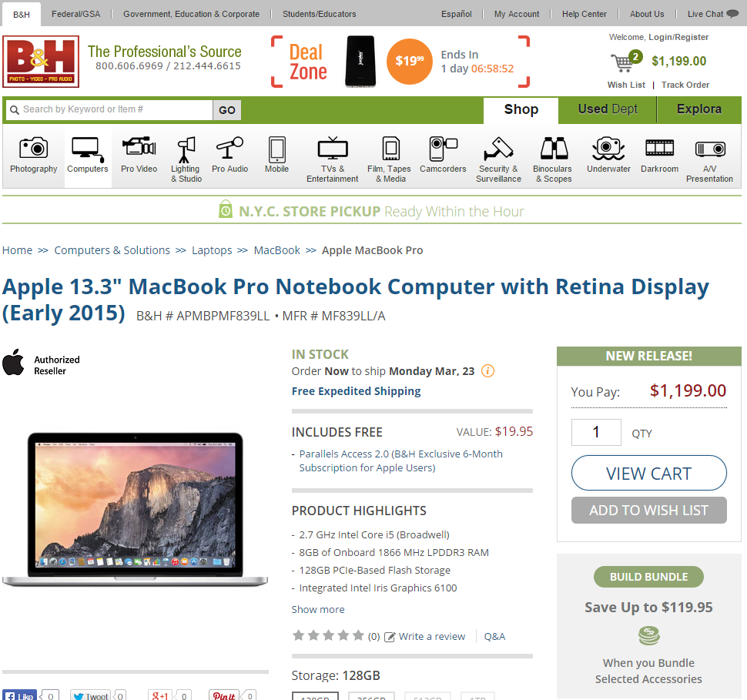The width and height of the screenshot is (747, 700).
Task: Switch to the Used Dept tab
Action: (x=608, y=109)
